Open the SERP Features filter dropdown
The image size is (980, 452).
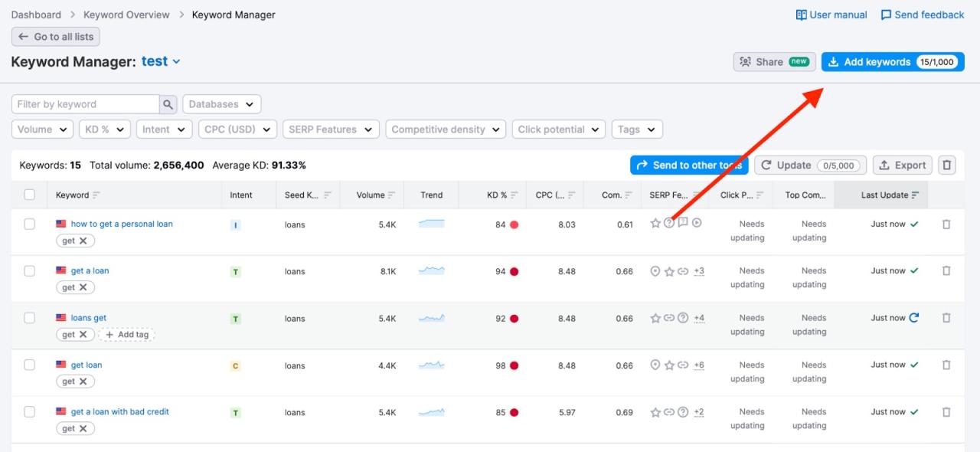(x=331, y=129)
